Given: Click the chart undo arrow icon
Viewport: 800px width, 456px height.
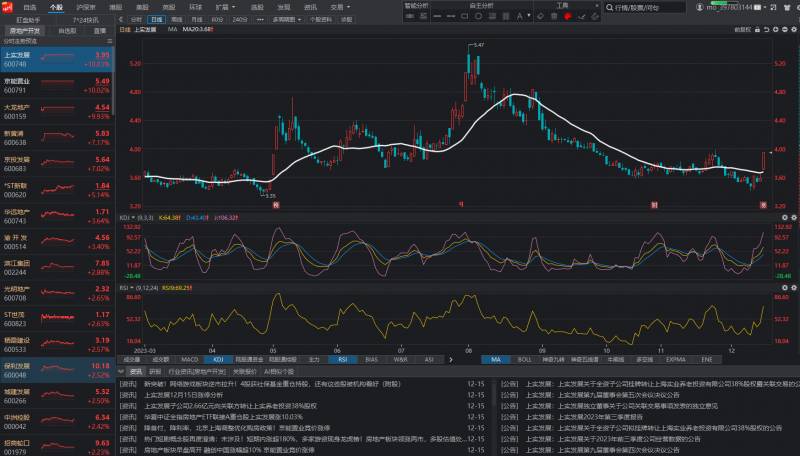Looking at the screenshot, I should [766, 30].
